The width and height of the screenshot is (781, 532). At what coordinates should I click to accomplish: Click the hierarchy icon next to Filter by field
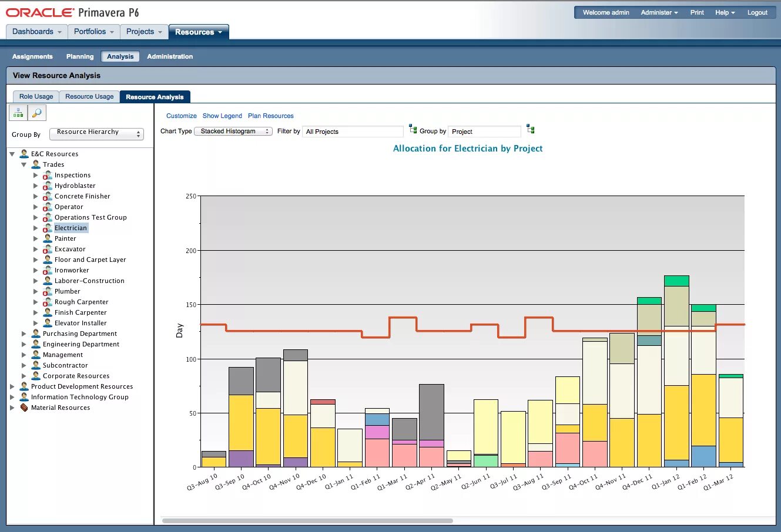click(x=413, y=129)
